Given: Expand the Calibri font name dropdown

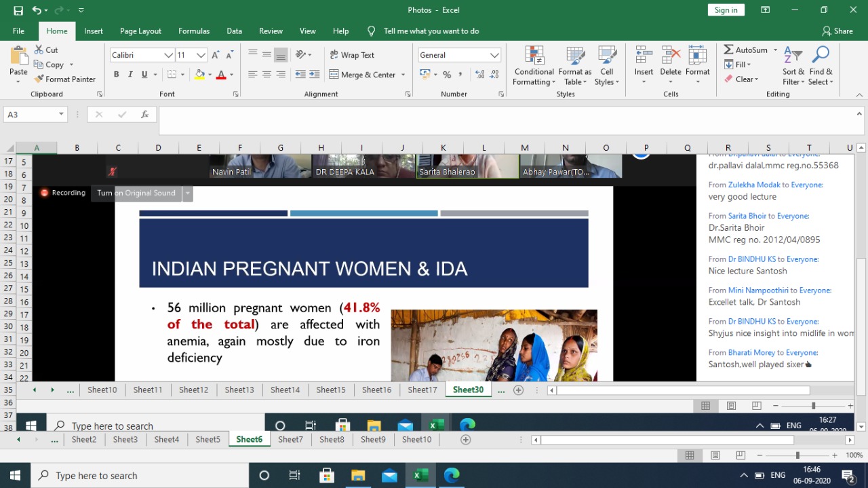Looking at the screenshot, I should click(168, 55).
